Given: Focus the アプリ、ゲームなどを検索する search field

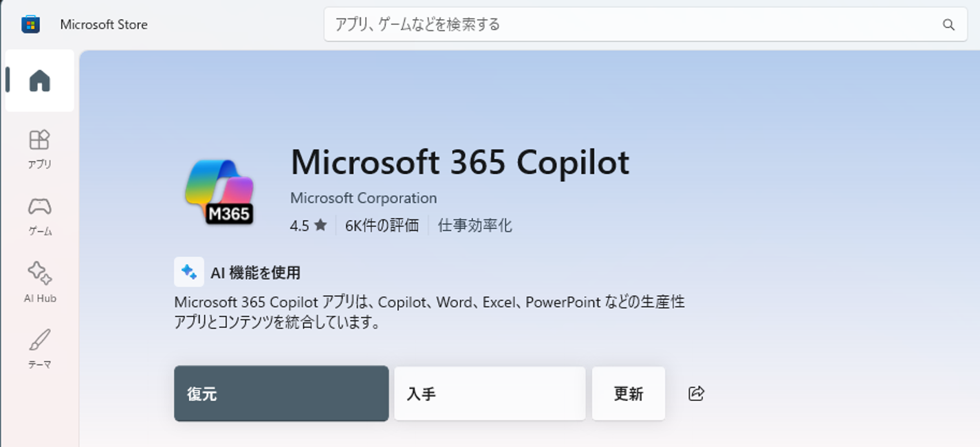Looking at the screenshot, I should (x=645, y=25).
